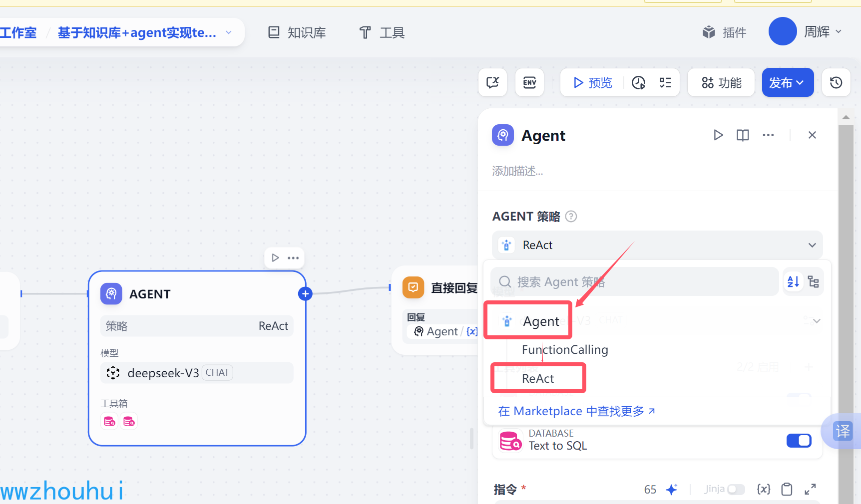Click the A-Z sort icon in strategy list
This screenshot has width=861, height=504.
(x=793, y=281)
